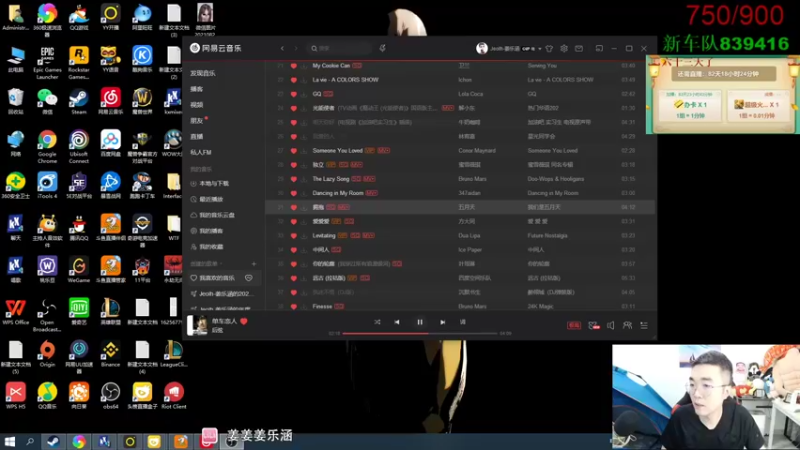Select the 我喜欢的音乐 playlist

[x=217, y=278]
